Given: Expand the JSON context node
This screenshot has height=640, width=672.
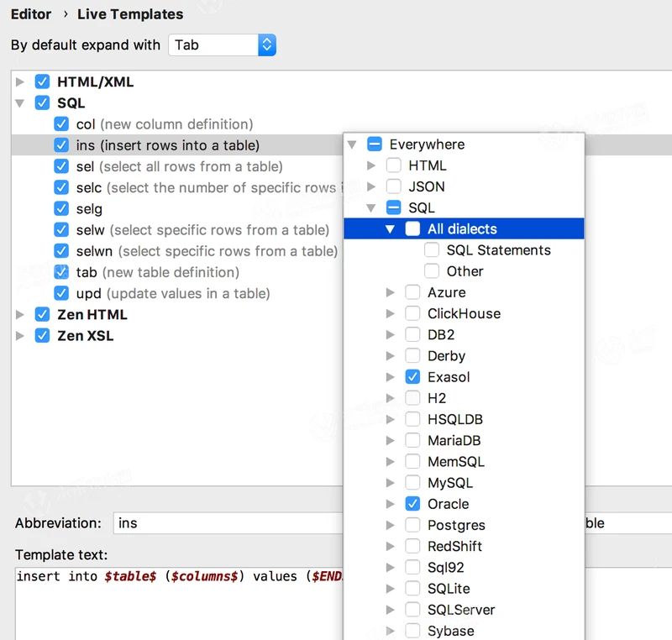Looking at the screenshot, I should click(x=371, y=186).
